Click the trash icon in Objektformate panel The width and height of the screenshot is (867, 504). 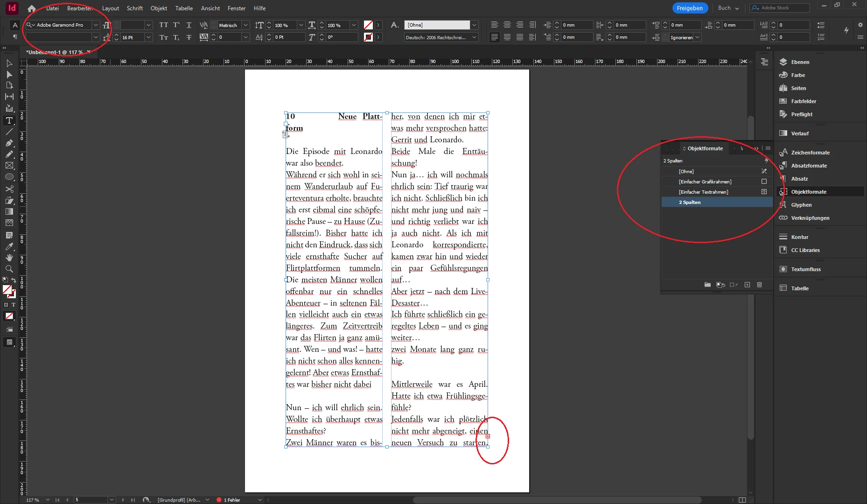point(759,285)
